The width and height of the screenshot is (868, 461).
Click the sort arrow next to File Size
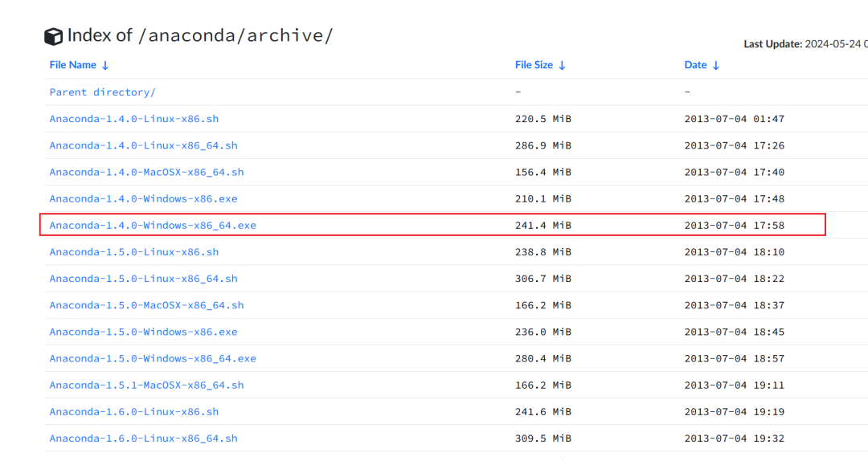[562, 65]
